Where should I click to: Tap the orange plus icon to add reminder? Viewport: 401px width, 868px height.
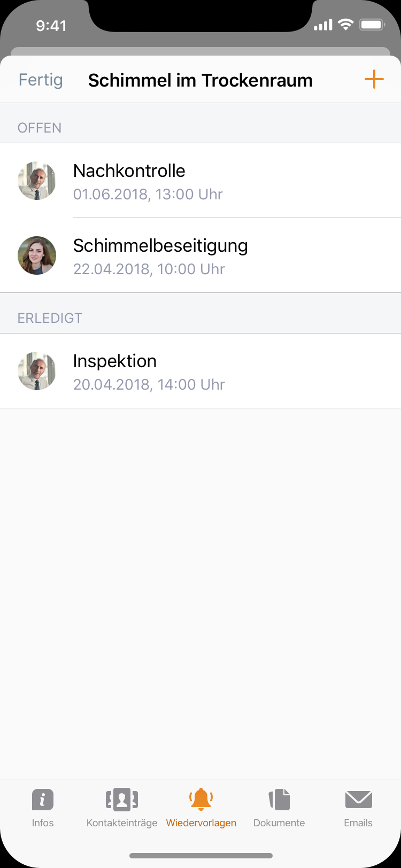[374, 80]
